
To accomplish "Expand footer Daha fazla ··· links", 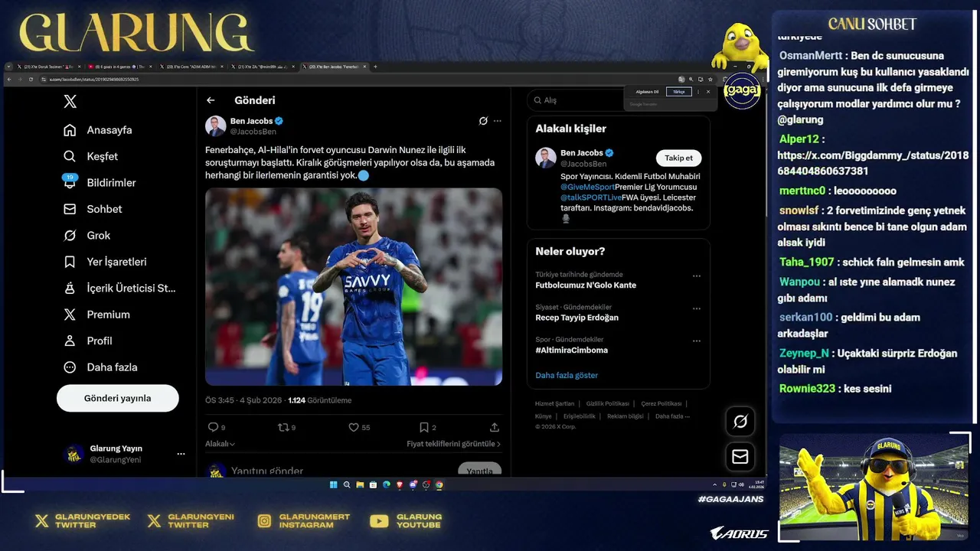I will 673,416.
